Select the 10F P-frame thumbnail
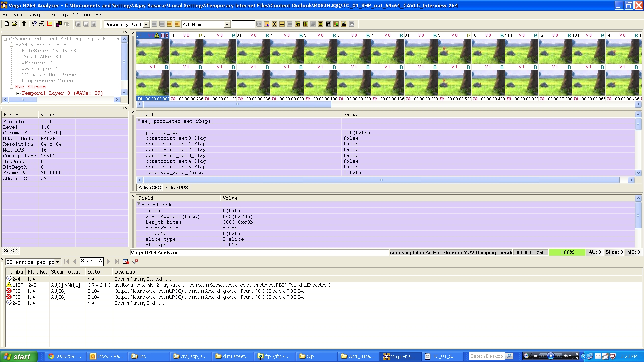 pyautogui.click(x=488, y=51)
